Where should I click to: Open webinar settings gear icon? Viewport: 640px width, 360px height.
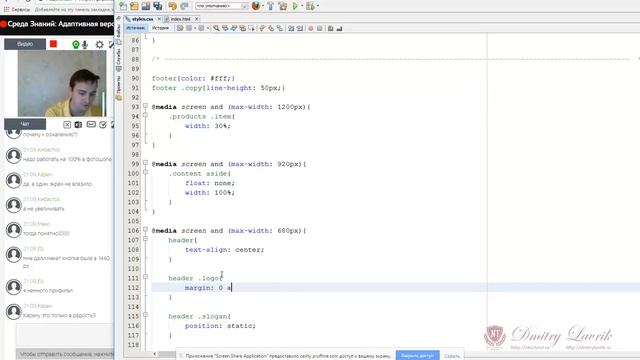click(x=99, y=44)
